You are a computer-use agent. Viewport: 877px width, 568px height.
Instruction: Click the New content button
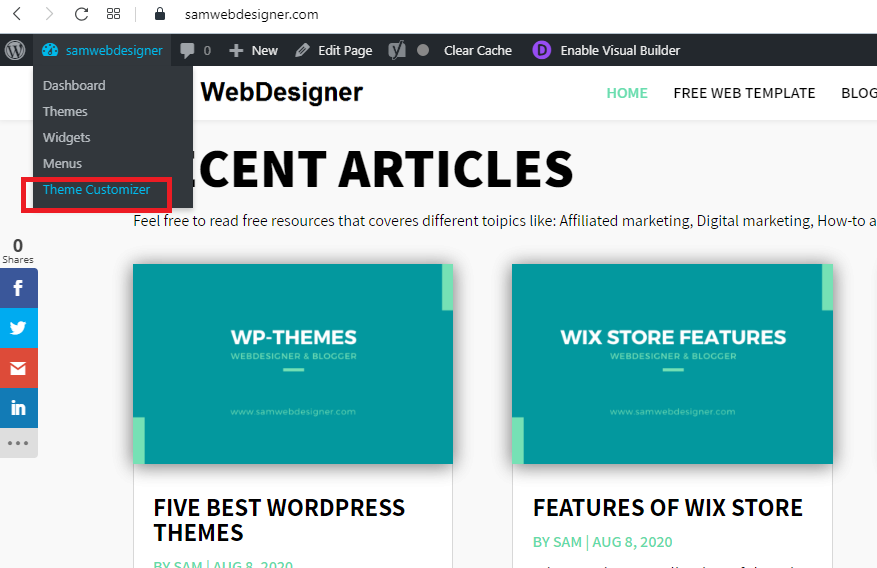click(253, 50)
